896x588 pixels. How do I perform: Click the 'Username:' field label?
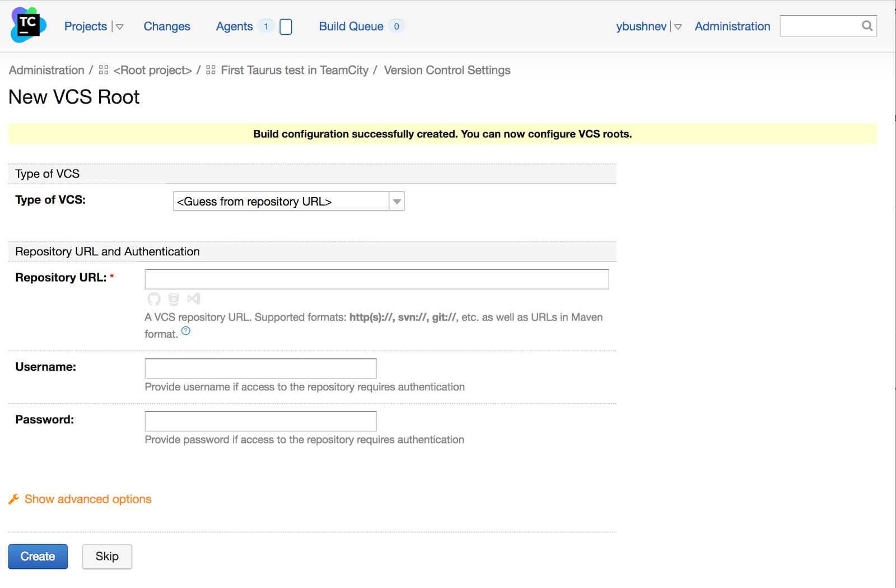(x=45, y=367)
